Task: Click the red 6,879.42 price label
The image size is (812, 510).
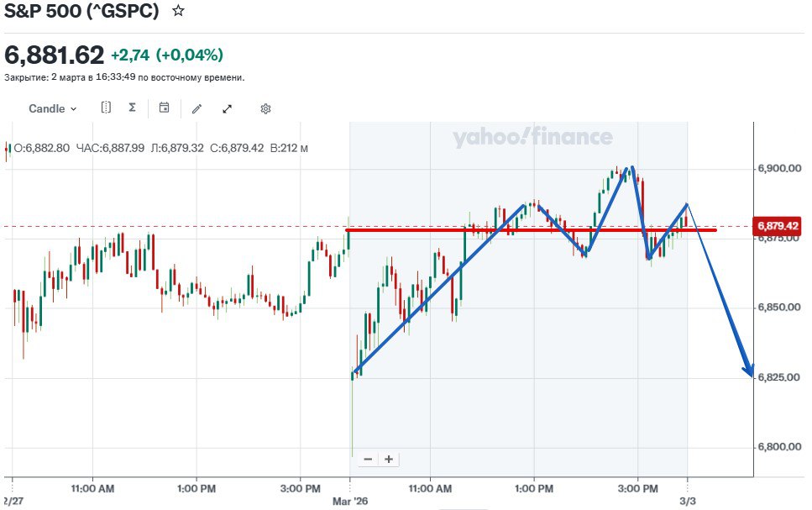Action: (778, 226)
